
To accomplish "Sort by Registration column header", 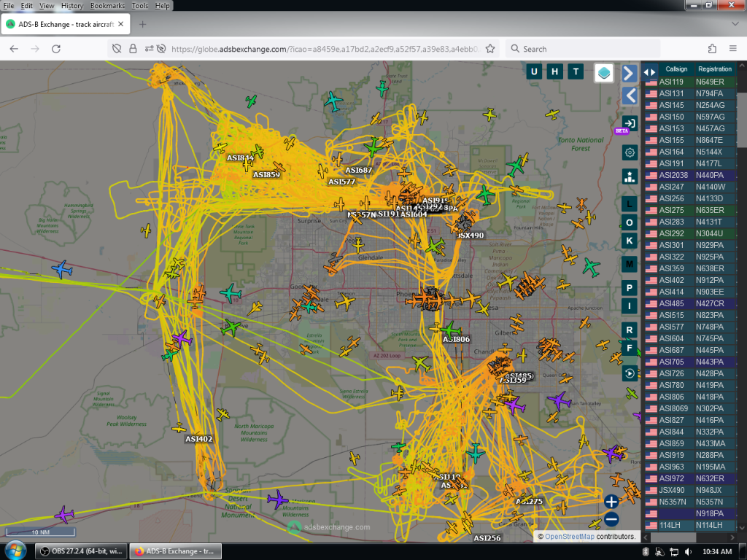I will coord(715,69).
